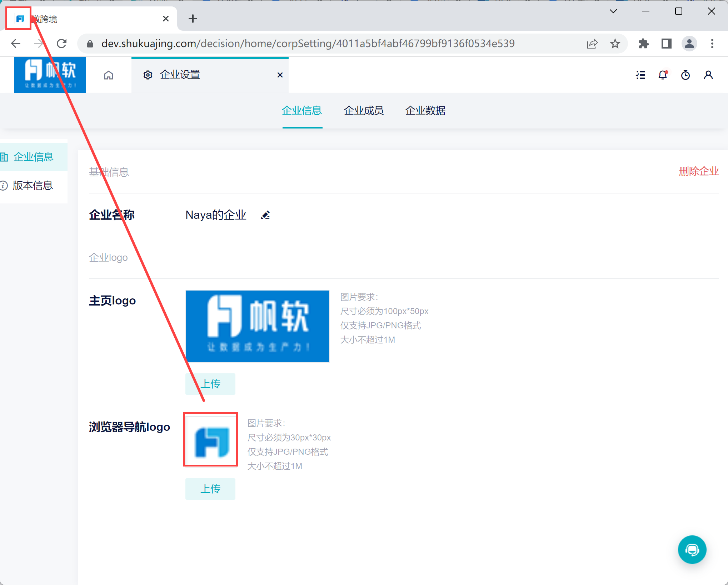This screenshot has width=728, height=585.
Task: Switch to the 企业成员 tab
Action: tap(364, 111)
